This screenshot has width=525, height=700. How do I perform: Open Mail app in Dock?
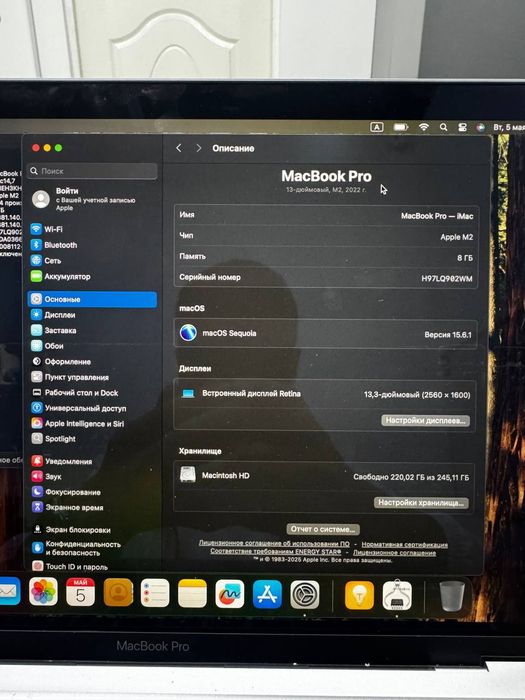pos(9,591)
